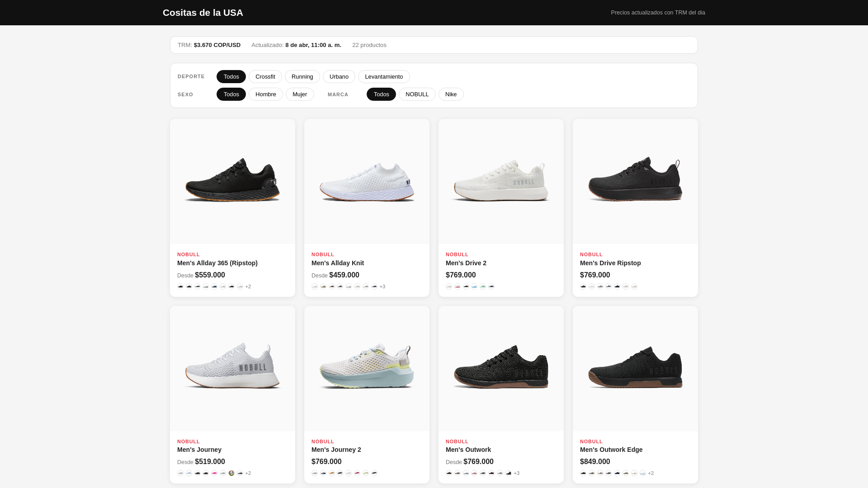Select last navy variant before +3 under Allday Knit
Viewport: 868px width, 488px height.
pos(374,286)
